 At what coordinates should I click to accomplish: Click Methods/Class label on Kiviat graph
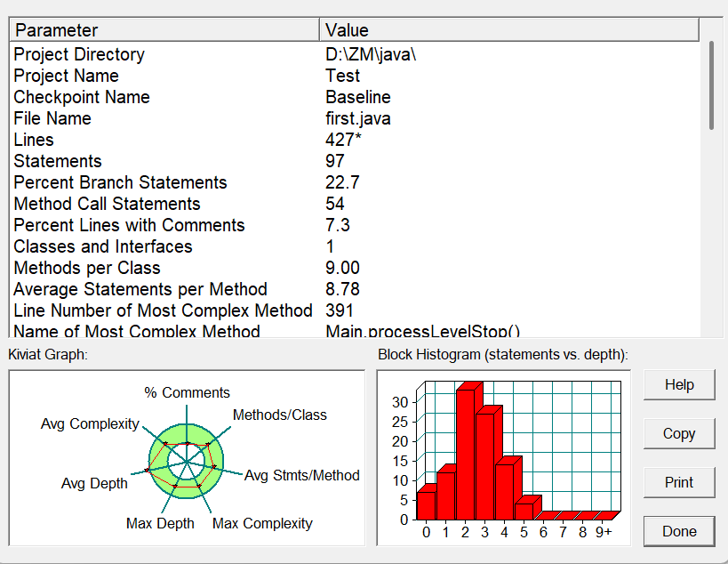(279, 415)
